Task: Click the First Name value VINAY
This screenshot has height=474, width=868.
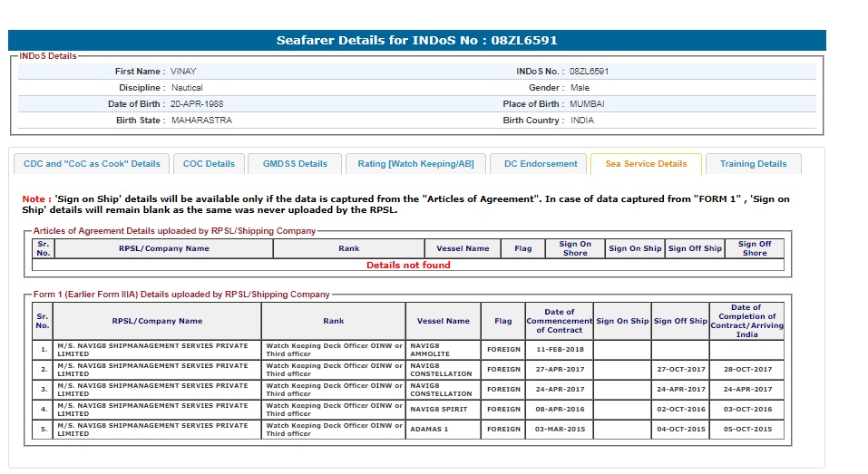Action: coord(184,72)
